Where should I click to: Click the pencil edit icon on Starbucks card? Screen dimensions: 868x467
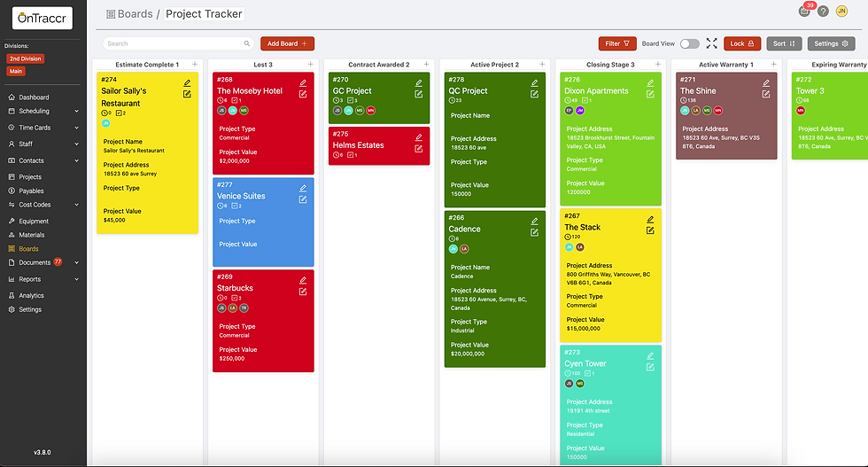(x=303, y=280)
